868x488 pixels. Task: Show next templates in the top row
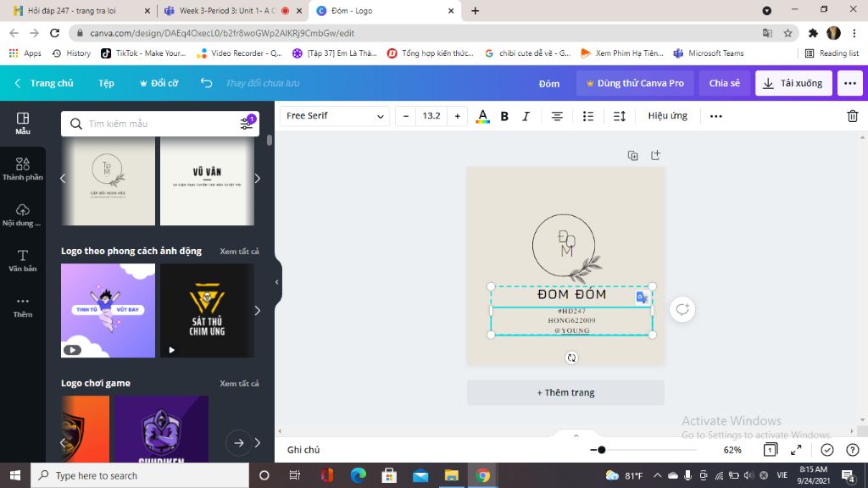pyautogui.click(x=258, y=178)
